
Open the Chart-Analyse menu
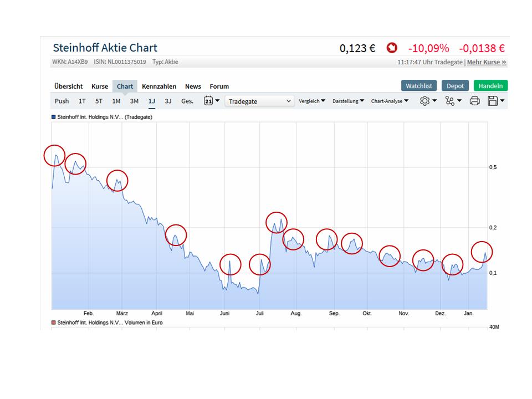[x=389, y=101]
